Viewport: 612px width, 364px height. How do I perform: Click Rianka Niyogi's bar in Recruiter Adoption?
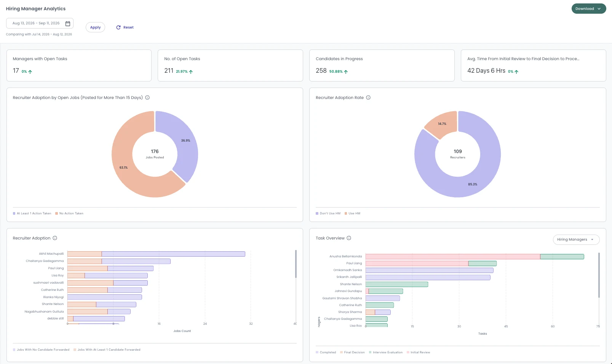click(x=105, y=297)
